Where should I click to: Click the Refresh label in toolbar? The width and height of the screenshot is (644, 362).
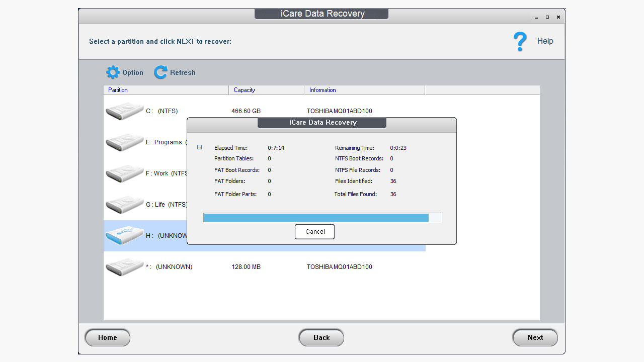183,72
